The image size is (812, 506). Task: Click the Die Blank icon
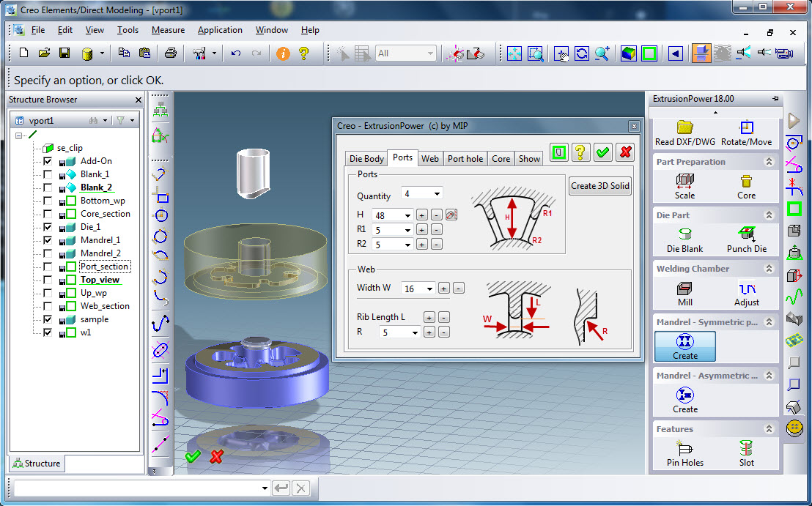click(x=684, y=234)
